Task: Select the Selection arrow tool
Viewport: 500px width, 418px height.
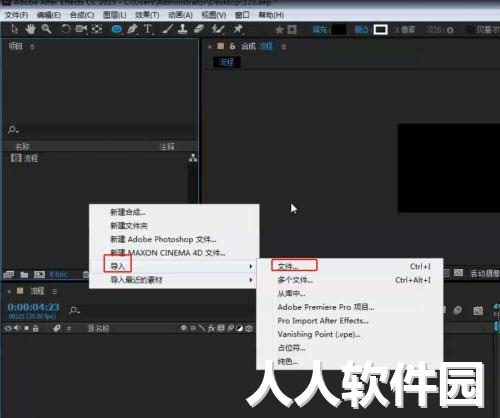Action: (x=14, y=29)
